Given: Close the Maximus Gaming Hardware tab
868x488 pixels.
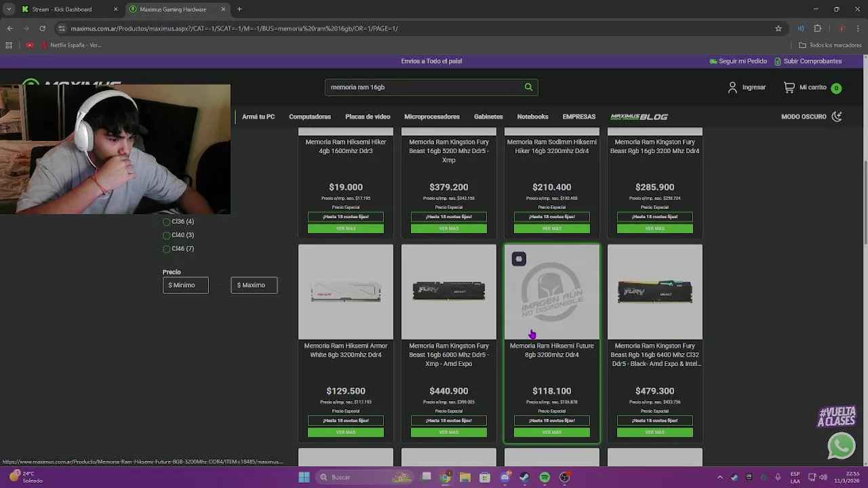Looking at the screenshot, I should pos(223,9).
